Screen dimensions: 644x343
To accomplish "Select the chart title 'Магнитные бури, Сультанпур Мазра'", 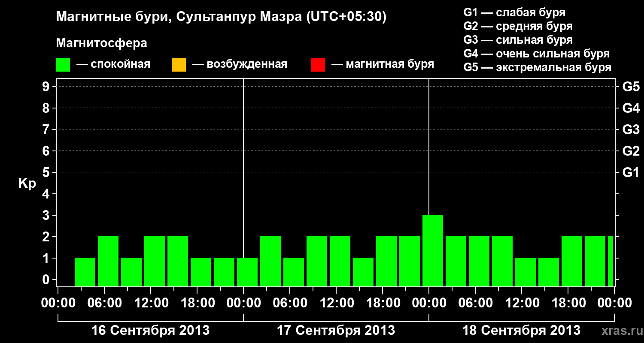I will (x=179, y=17).
